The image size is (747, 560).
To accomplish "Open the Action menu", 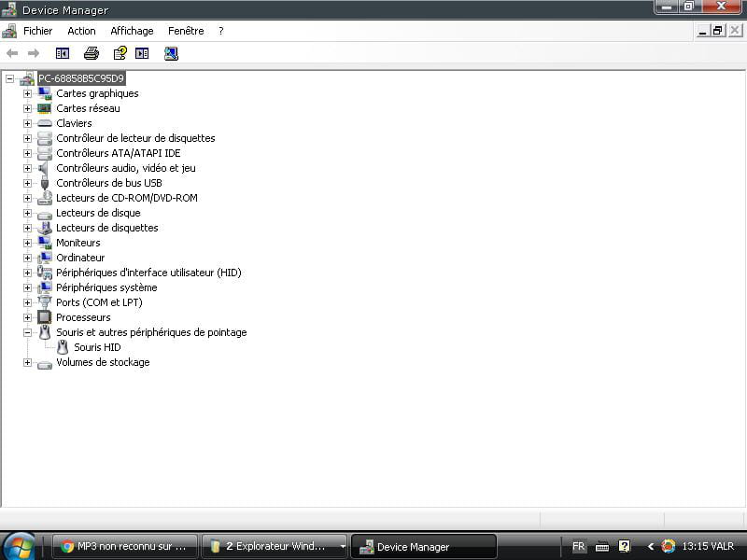I will (81, 31).
